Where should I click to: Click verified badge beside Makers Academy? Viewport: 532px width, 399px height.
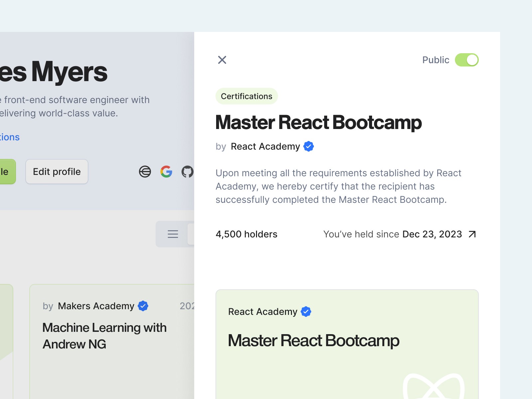[x=143, y=306]
